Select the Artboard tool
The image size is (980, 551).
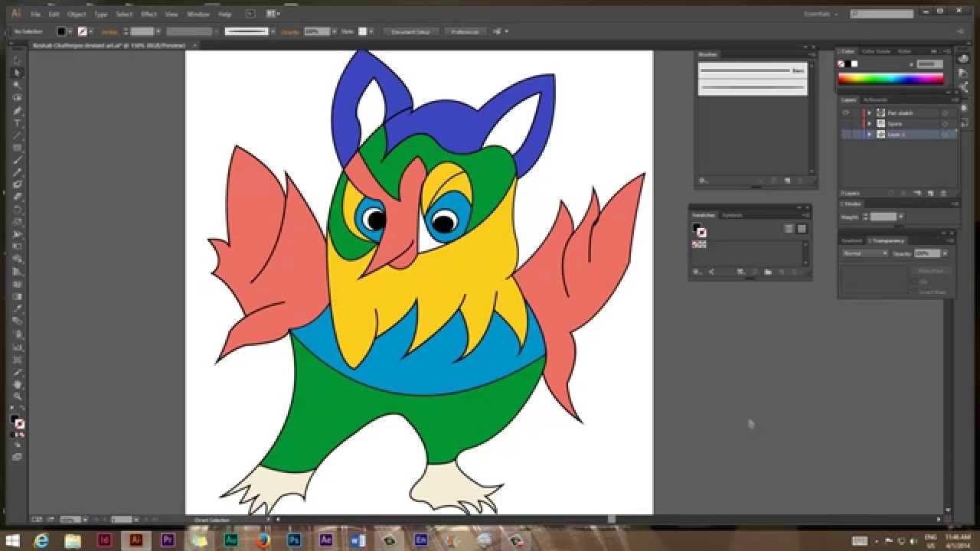(x=18, y=358)
